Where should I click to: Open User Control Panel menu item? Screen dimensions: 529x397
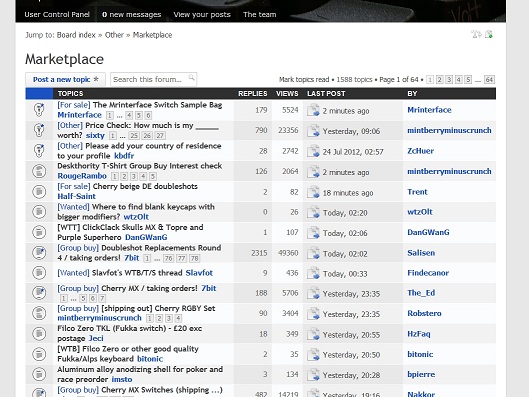pyautogui.click(x=57, y=15)
